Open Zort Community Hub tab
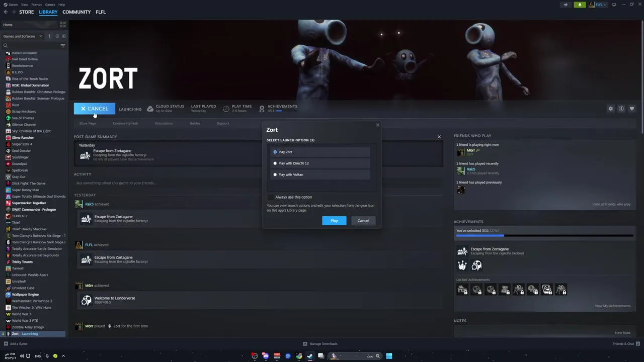Image resolution: width=644 pixels, height=362 pixels. [125, 123]
